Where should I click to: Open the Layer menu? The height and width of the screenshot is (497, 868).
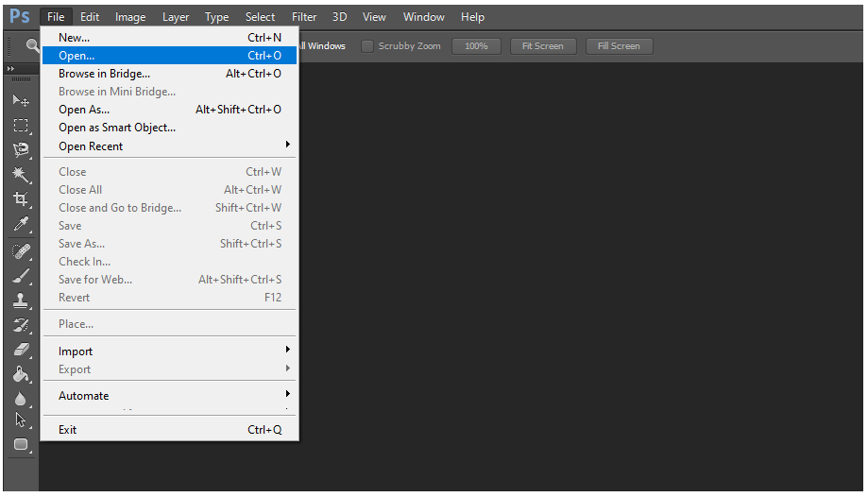point(176,17)
